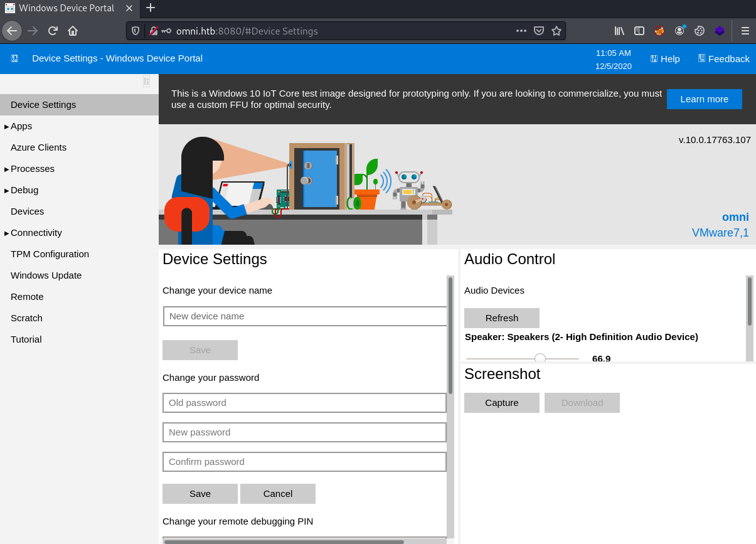Toggle the portal navigation menu icon
This screenshot has height=544, width=756.
(14, 58)
